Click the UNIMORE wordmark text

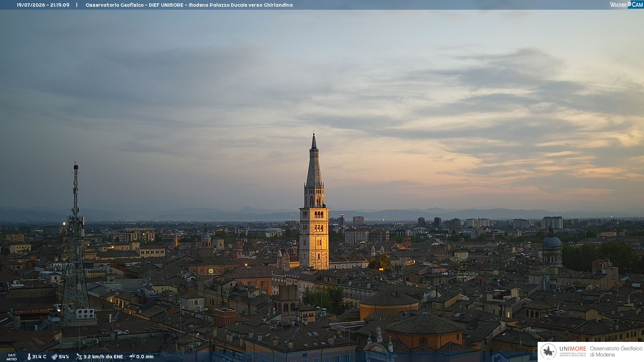click(573, 349)
